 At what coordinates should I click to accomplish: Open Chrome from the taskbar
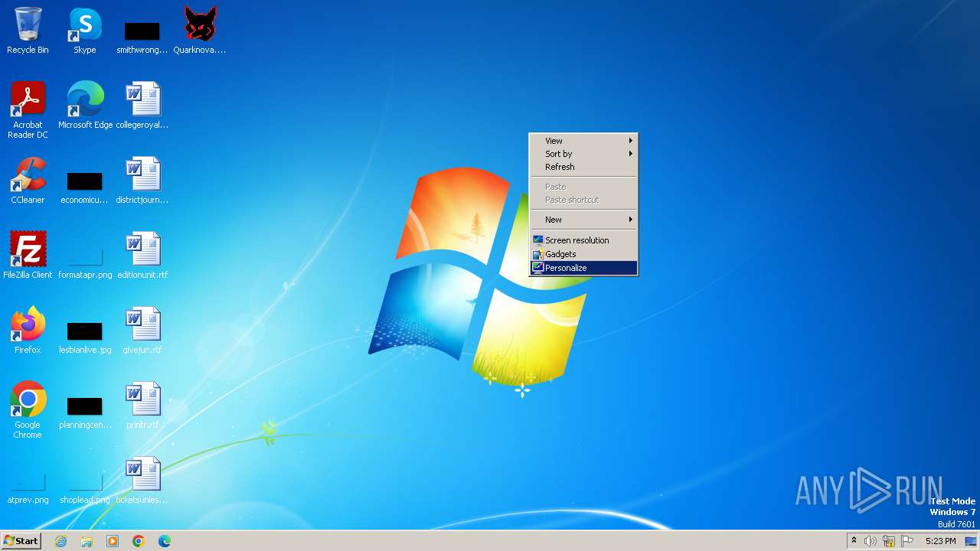tap(139, 541)
